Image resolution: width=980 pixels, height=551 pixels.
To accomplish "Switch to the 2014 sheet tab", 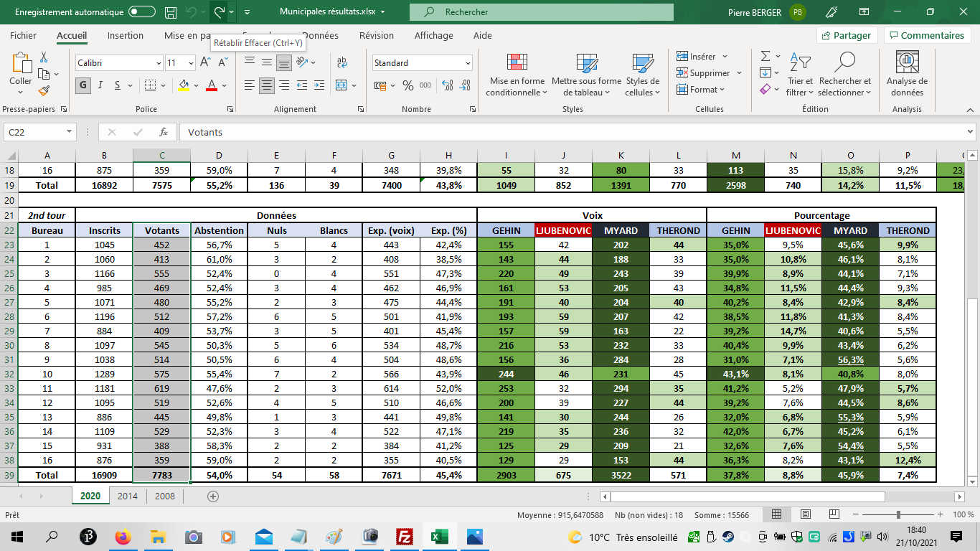I will pos(128,496).
